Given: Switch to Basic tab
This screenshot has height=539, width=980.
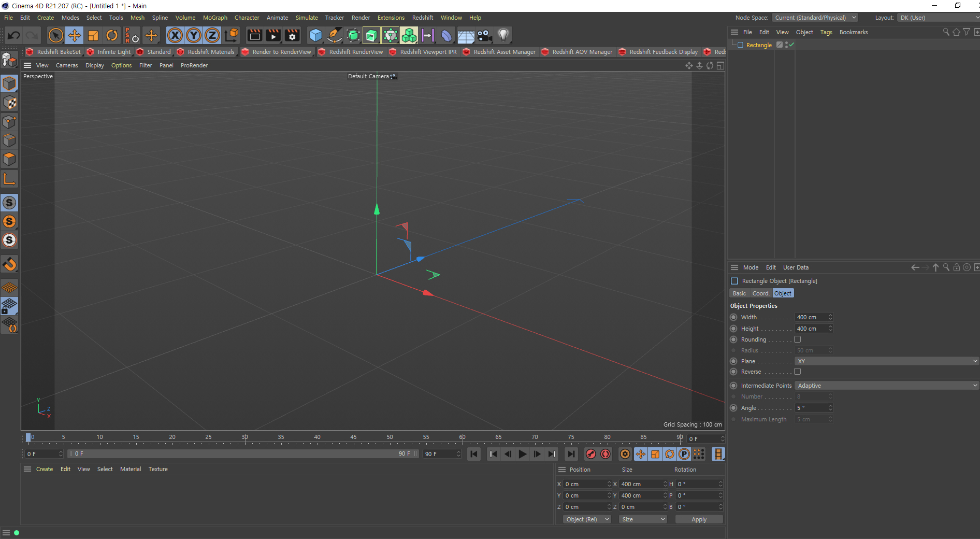Looking at the screenshot, I should (739, 293).
